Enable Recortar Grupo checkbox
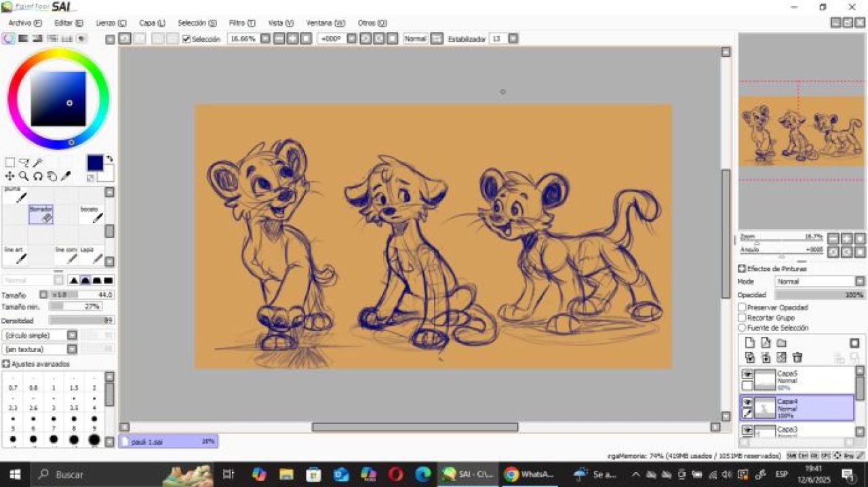This screenshot has height=487, width=868. tap(743, 317)
